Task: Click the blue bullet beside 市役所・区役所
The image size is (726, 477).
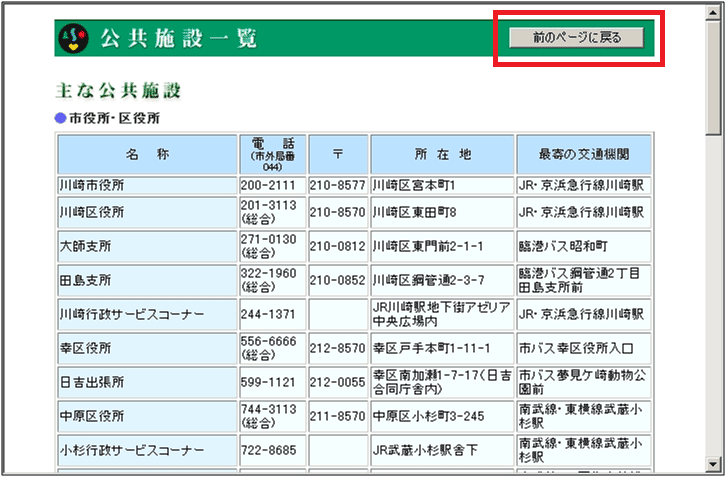Action: point(60,118)
